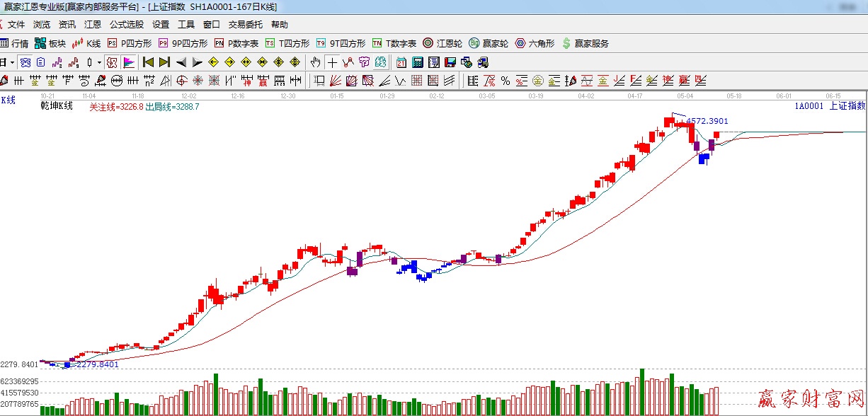Toggle the crosshair cursor tool

(x=332, y=62)
